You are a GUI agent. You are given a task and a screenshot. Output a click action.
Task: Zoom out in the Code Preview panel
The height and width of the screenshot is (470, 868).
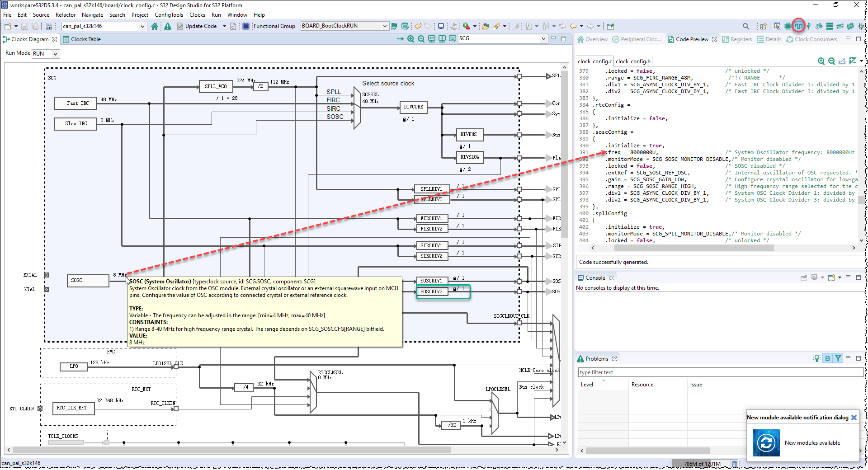pos(831,61)
